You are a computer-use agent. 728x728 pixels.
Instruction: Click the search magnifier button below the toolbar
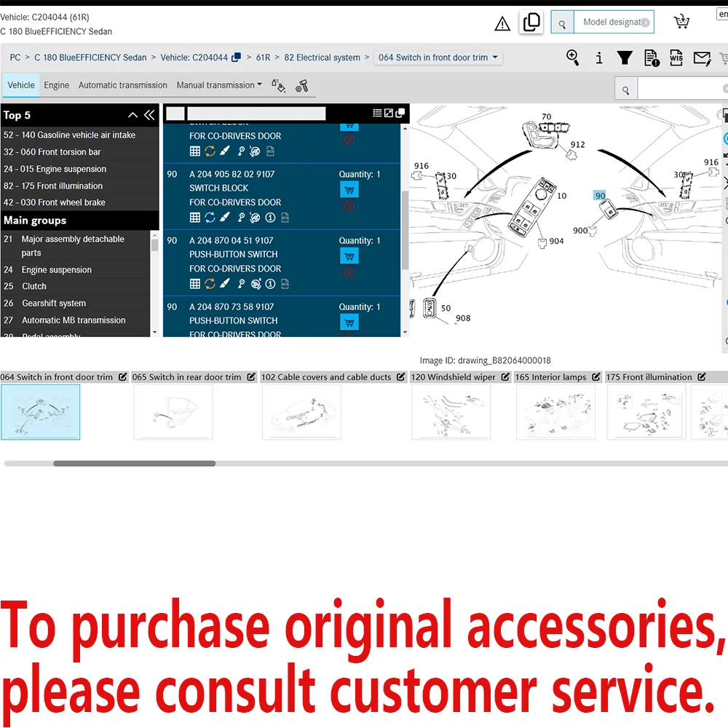tap(625, 90)
